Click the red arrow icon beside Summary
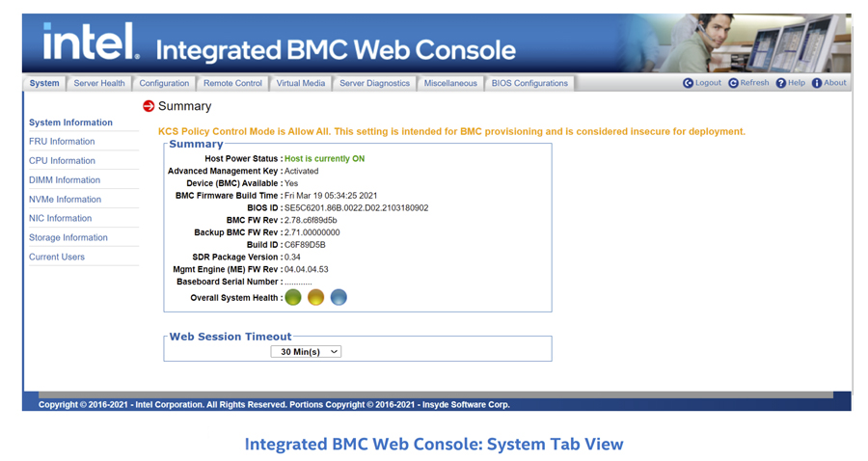This screenshot has height=461, width=868. 149,106
